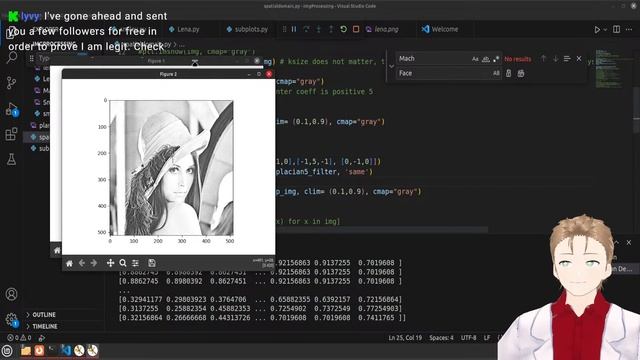Select the Pan tool in Figure 2

click(x=110, y=263)
